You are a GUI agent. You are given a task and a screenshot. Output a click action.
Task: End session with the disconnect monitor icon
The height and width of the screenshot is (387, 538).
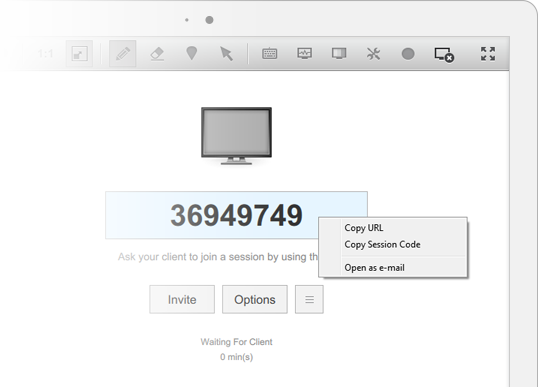point(444,55)
